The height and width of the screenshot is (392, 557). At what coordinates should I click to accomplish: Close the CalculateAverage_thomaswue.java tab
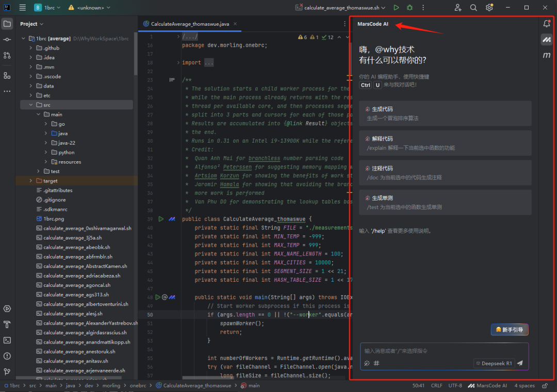[x=235, y=24]
